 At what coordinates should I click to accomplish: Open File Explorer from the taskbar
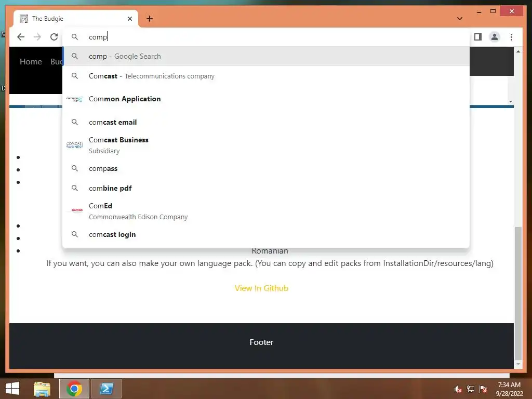pyautogui.click(x=42, y=389)
